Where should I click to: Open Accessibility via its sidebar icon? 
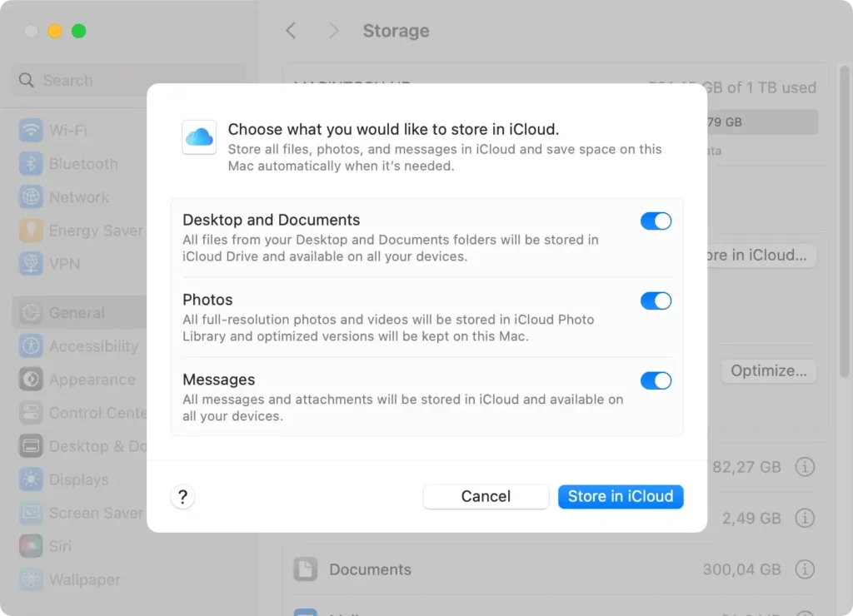31,346
